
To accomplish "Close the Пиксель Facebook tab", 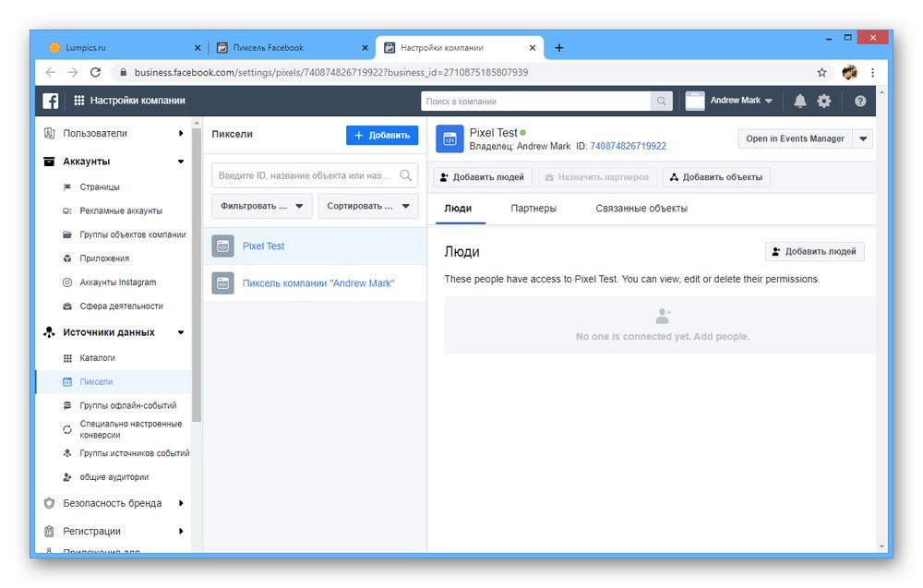I will 365,48.
